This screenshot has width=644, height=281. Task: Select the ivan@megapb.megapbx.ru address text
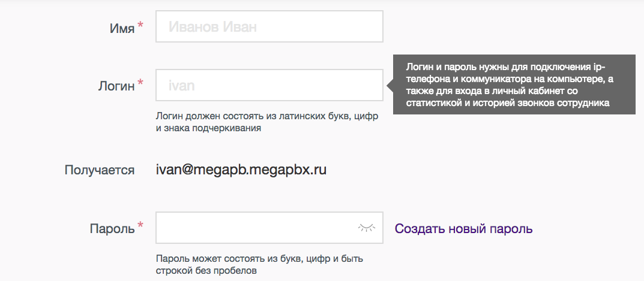click(x=241, y=170)
